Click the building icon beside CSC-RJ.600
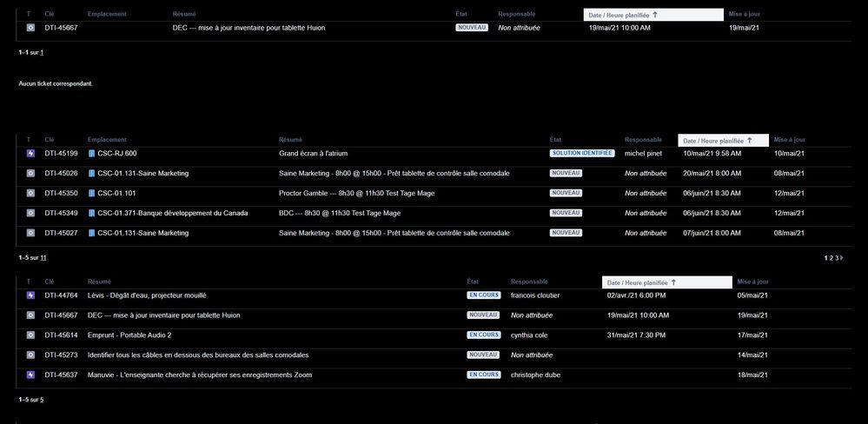Screen dimensions: 868x424 [x=92, y=153]
